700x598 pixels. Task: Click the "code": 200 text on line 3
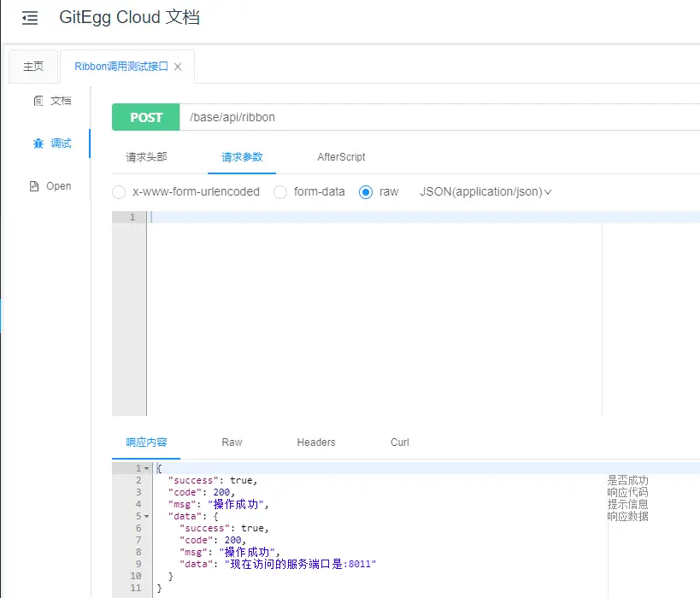tap(202, 492)
